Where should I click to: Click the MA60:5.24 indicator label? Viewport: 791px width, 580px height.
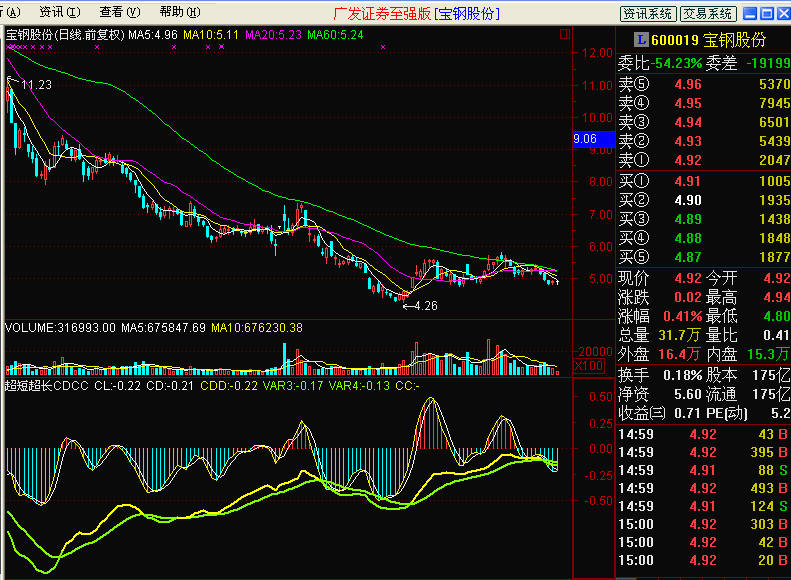335,35
